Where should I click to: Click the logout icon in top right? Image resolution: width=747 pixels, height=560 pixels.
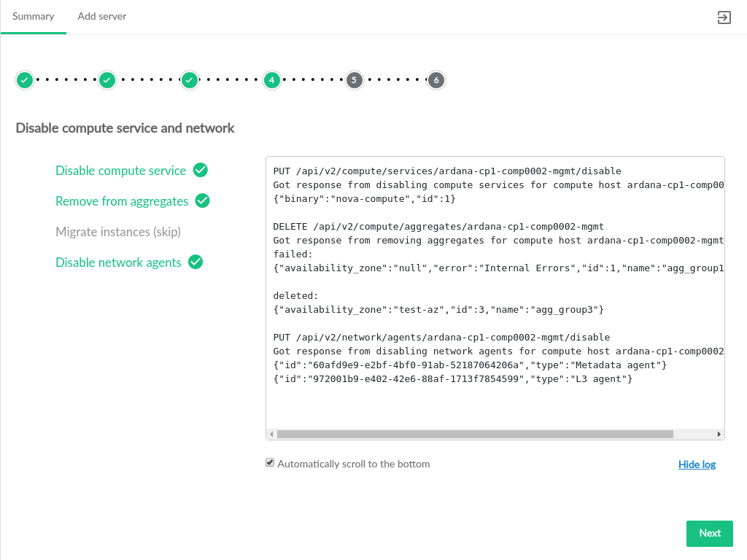pos(724,17)
